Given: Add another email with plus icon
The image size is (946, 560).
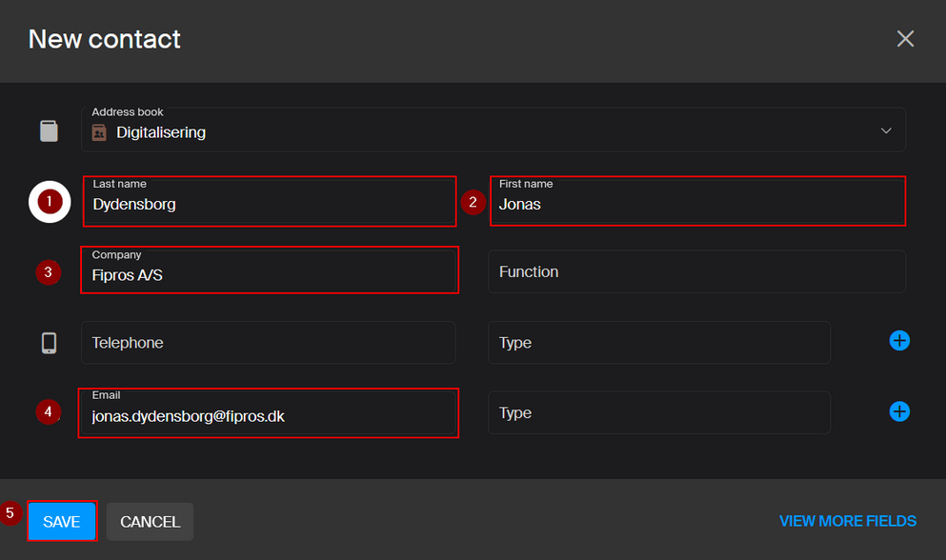Looking at the screenshot, I should 899,411.
